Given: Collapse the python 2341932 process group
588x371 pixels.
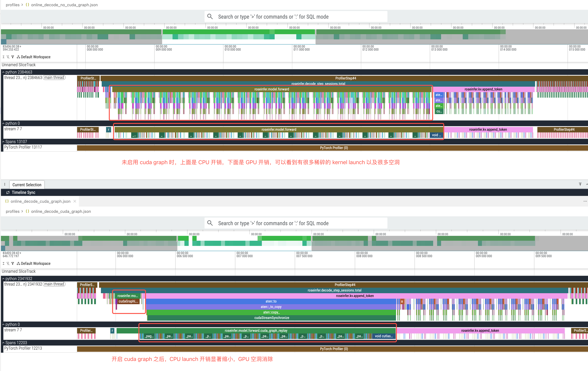Looking at the screenshot, I should [x=3, y=279].
